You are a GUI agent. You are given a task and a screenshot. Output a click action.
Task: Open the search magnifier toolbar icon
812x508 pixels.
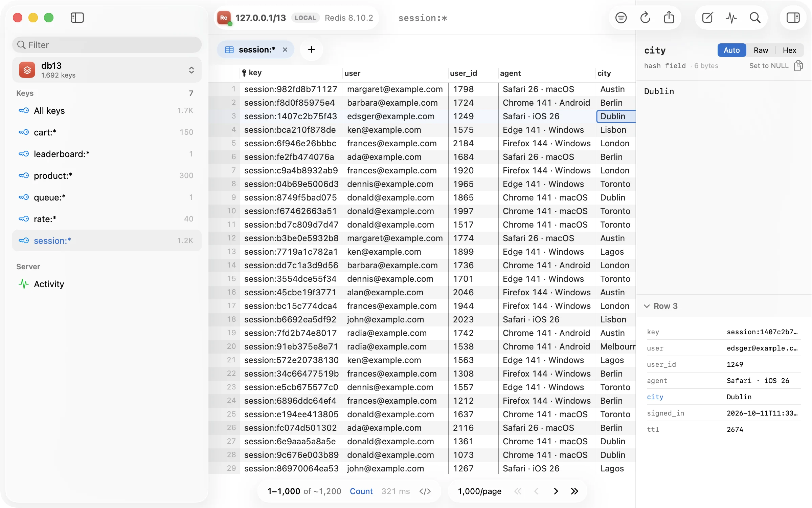(755, 18)
